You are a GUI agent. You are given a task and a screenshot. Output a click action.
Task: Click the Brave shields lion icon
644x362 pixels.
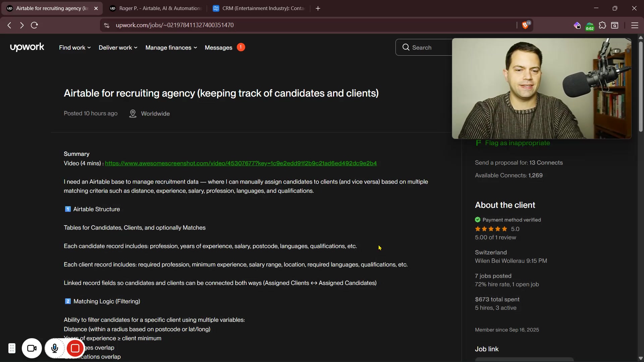tap(525, 25)
